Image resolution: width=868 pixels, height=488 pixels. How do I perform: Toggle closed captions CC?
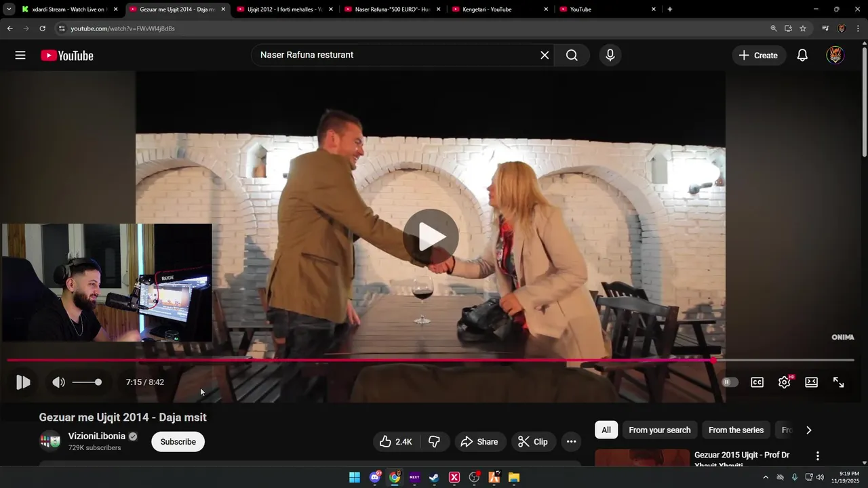[x=757, y=382]
